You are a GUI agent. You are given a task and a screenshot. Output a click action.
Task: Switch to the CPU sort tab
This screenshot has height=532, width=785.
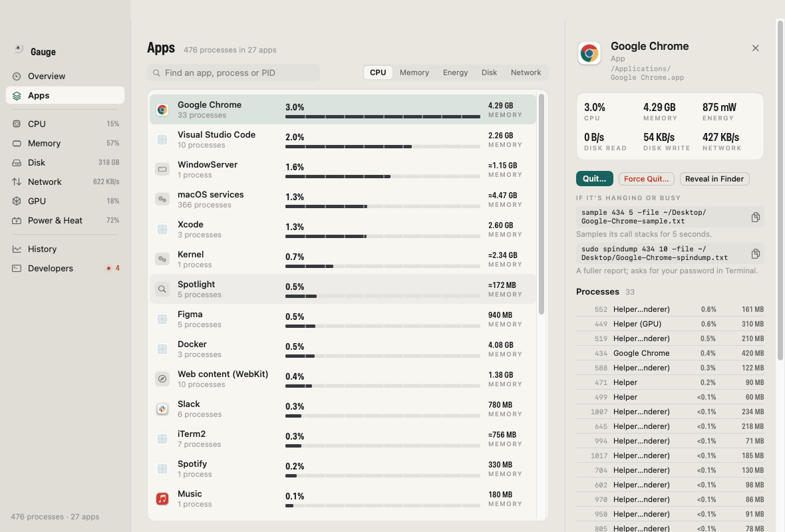[378, 72]
